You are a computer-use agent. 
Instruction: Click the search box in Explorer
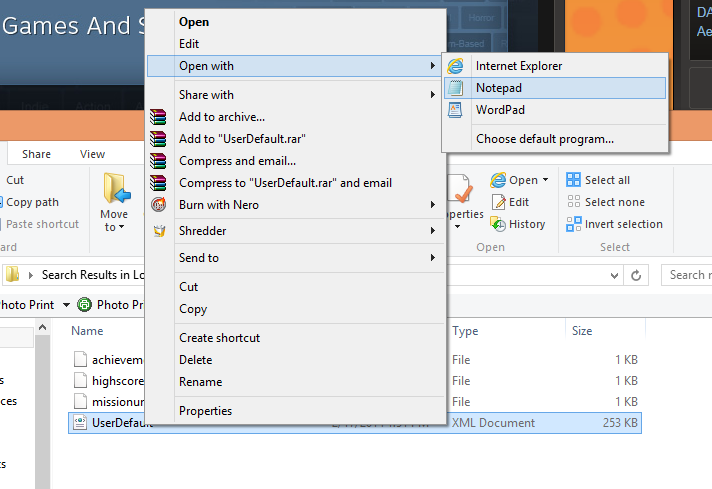[687, 275]
